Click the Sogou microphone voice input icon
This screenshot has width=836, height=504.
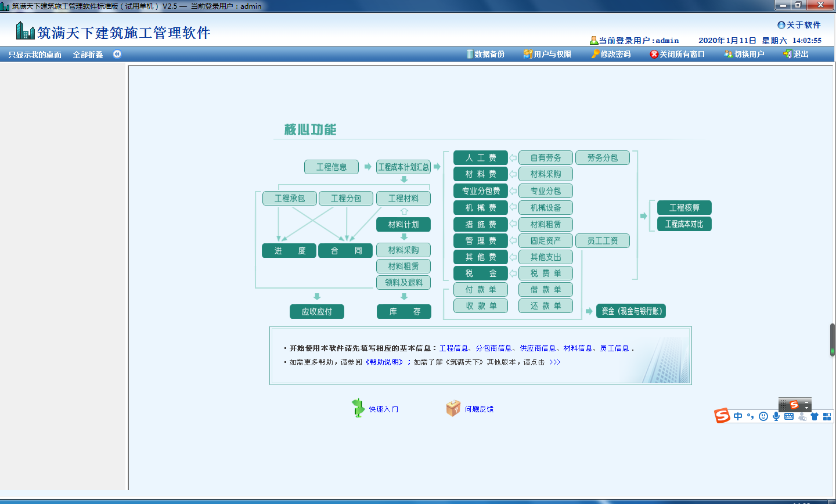pos(776,416)
